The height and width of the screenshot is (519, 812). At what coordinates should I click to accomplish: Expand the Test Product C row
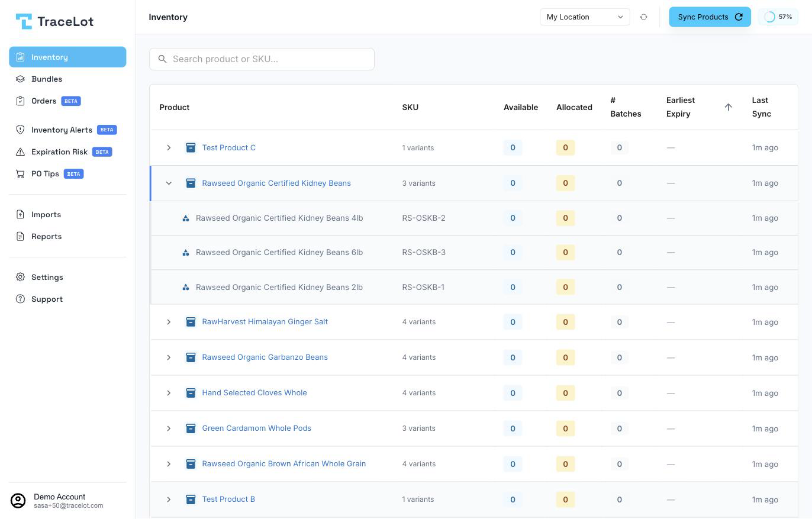click(169, 148)
